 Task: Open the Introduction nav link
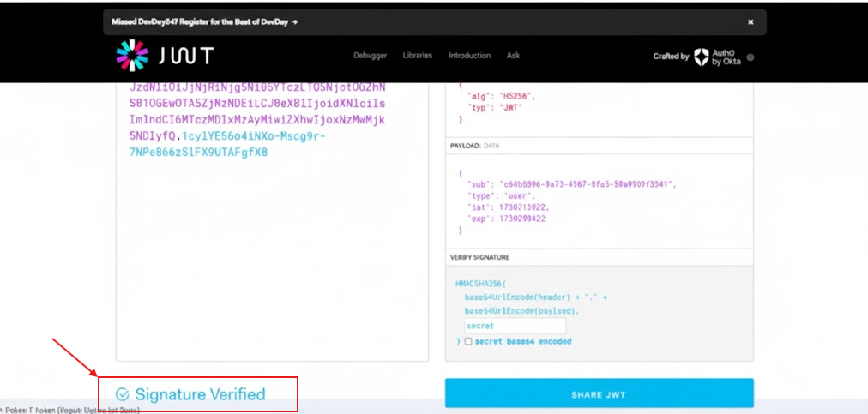click(469, 56)
